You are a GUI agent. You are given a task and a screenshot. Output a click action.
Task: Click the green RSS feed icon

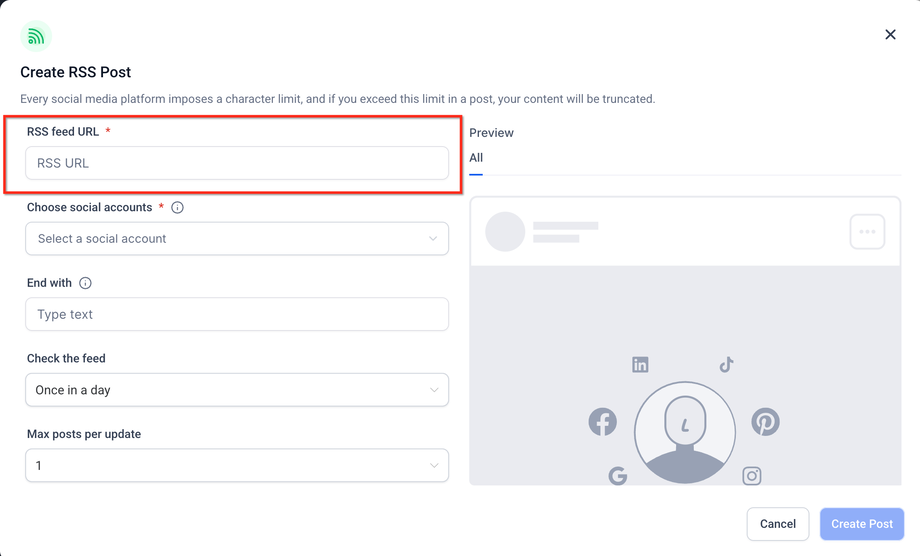coord(36,37)
